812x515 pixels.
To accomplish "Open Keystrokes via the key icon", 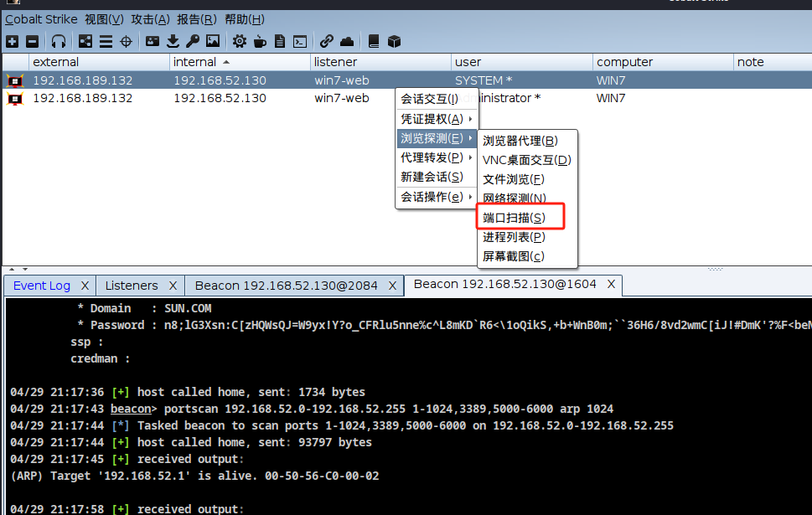I will [193, 41].
